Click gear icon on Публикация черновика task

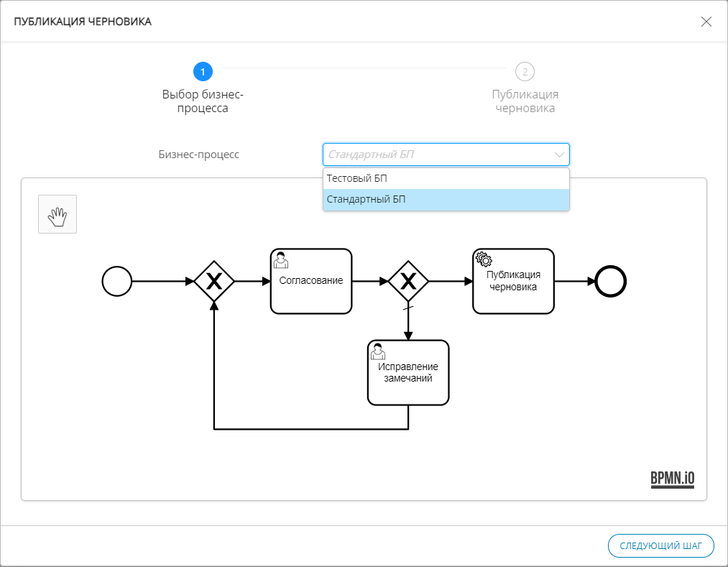484,259
